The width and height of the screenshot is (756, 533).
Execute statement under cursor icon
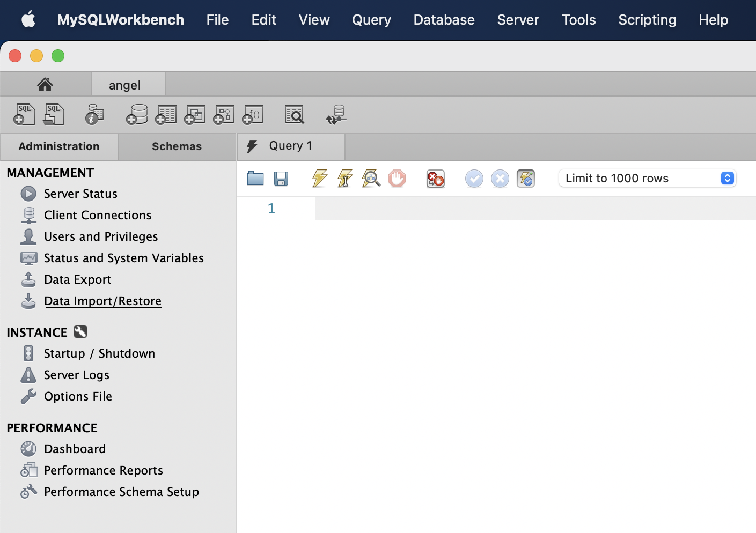pyautogui.click(x=345, y=179)
